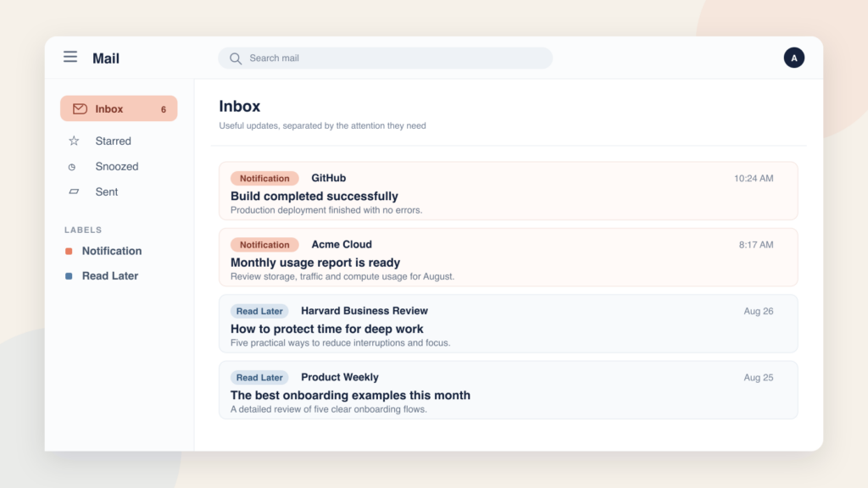This screenshot has height=488, width=868.
Task: Open the Snoozed folder
Action: click(x=119, y=167)
